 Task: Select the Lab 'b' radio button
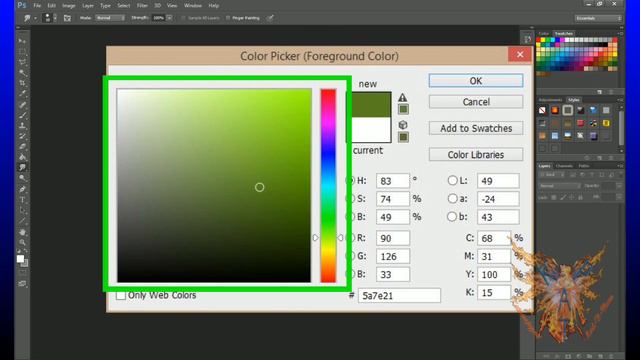pos(452,217)
